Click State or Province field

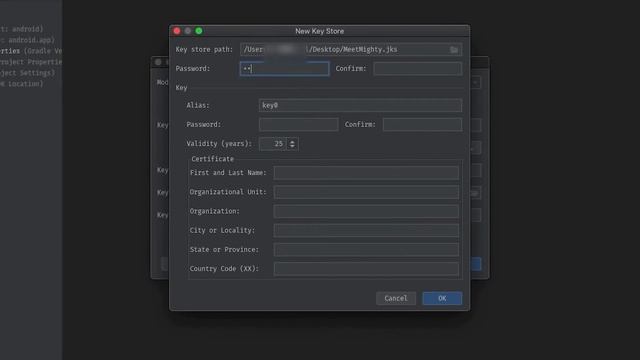pyautogui.click(x=366, y=249)
